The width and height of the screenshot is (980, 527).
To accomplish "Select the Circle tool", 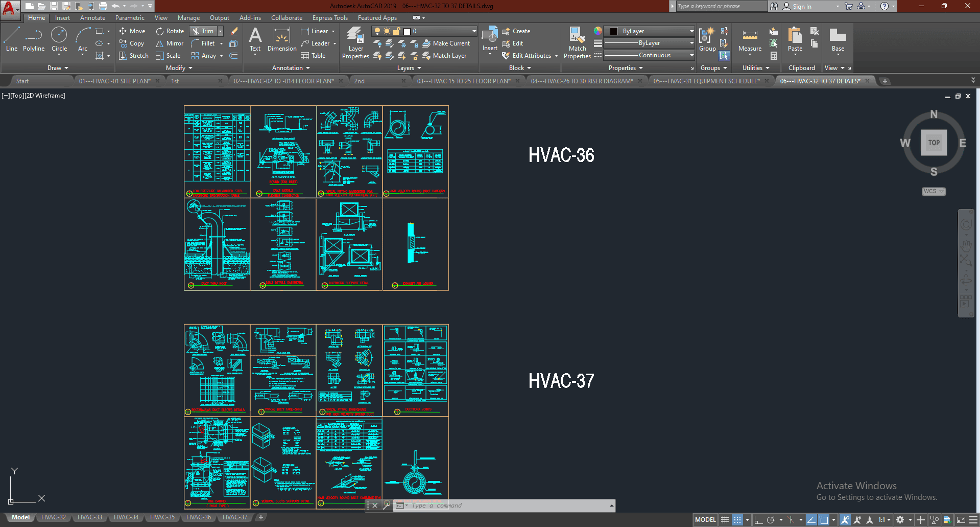I will pos(59,40).
